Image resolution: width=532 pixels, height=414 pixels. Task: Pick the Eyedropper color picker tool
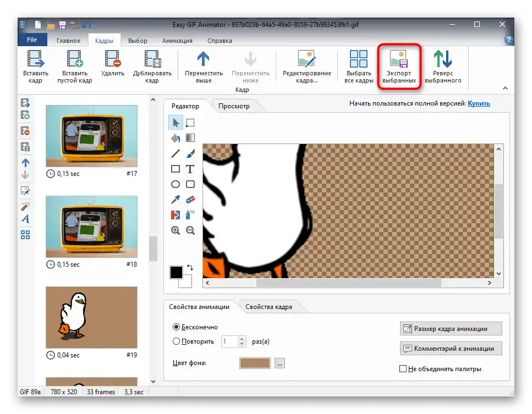click(175, 200)
